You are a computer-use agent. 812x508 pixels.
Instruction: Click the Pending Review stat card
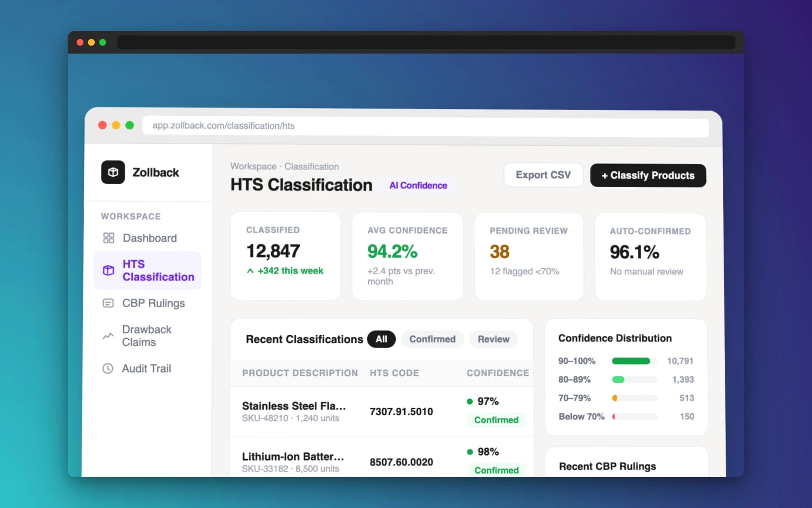pyautogui.click(x=529, y=256)
